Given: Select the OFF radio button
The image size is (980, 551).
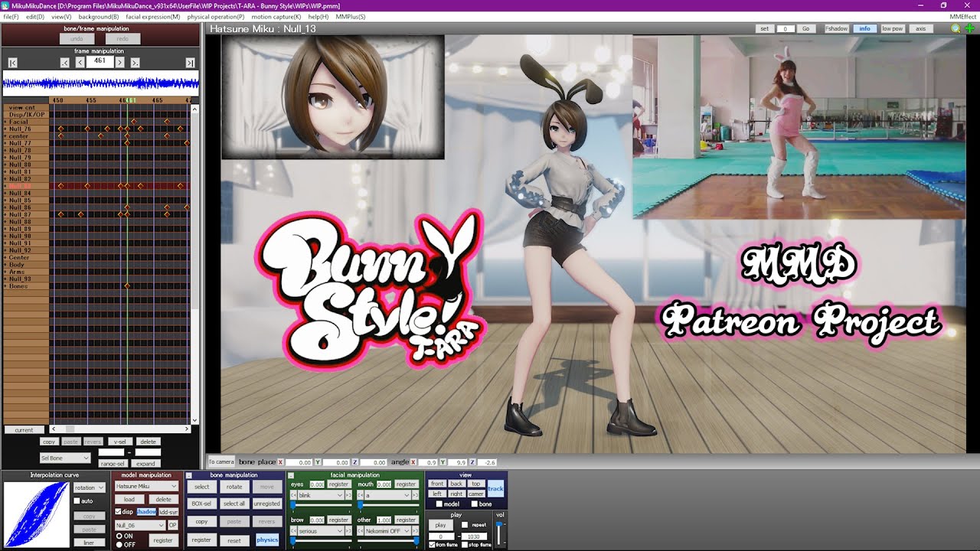Looking at the screenshot, I should point(119,544).
